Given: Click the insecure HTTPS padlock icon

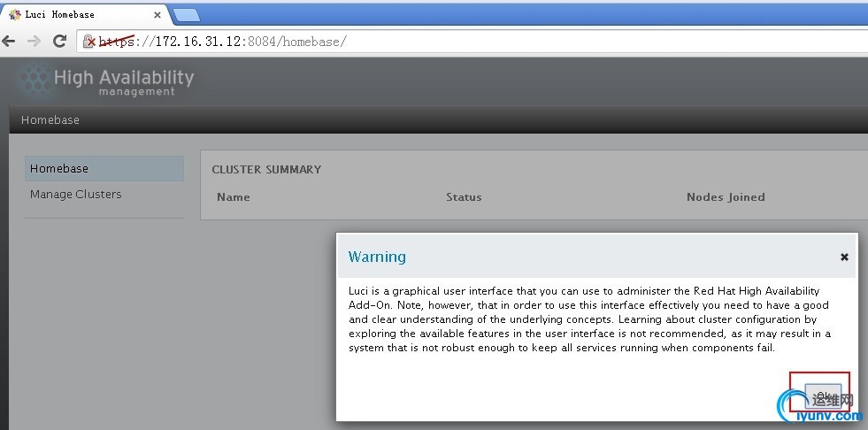Looking at the screenshot, I should click(x=89, y=41).
